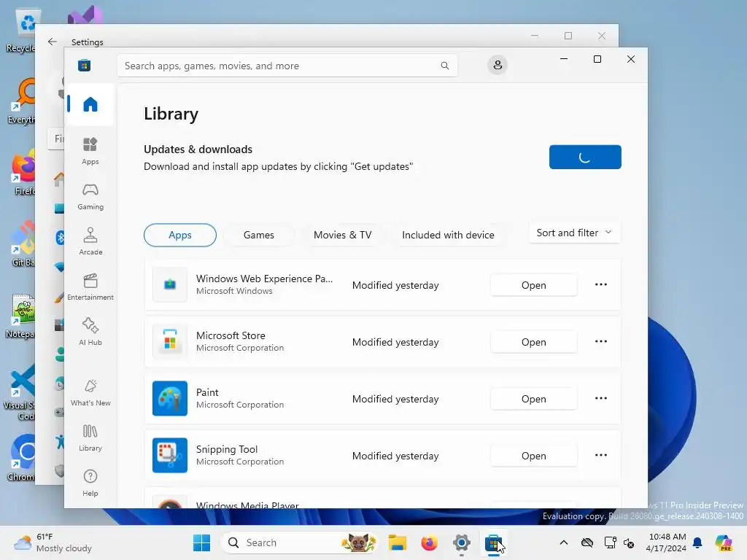This screenshot has width=747, height=560.
Task: Open Windows Web Experience Pack
Action: (533, 285)
